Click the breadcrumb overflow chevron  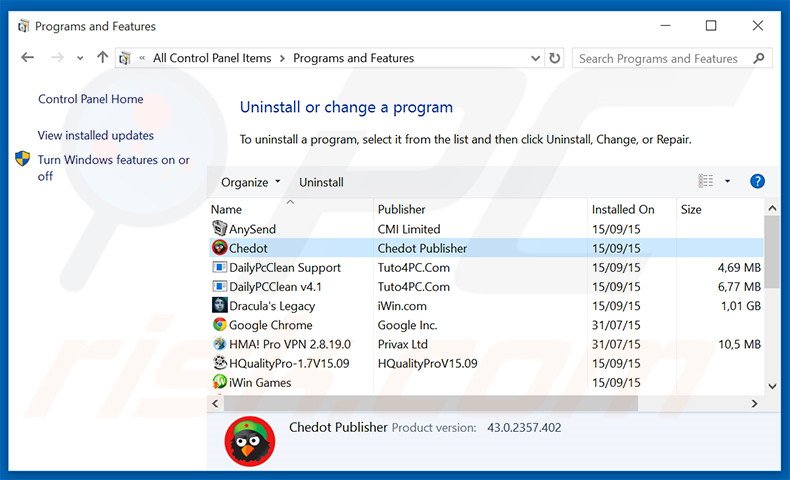(x=142, y=58)
